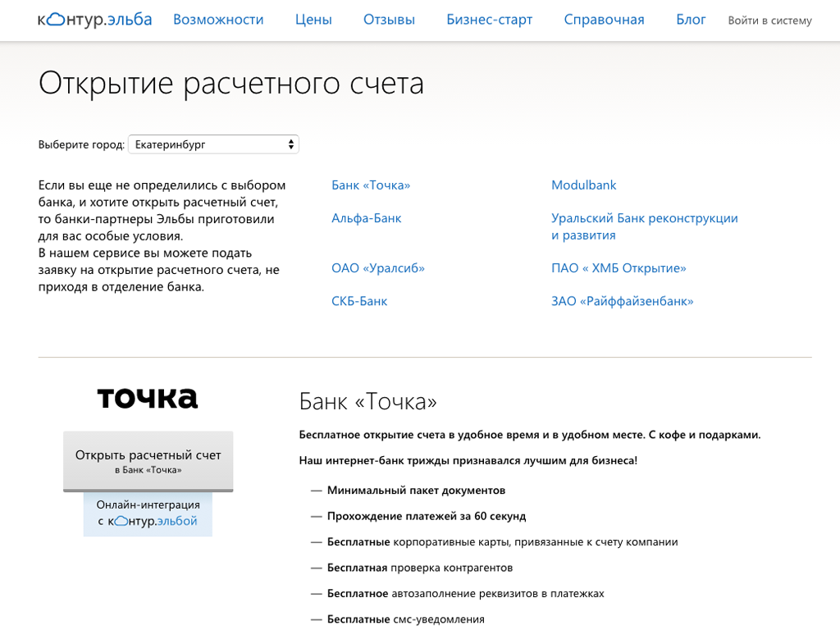Image resolution: width=840 pixels, height=630 pixels.
Task: Navigate to the Блог
Action: [691, 20]
